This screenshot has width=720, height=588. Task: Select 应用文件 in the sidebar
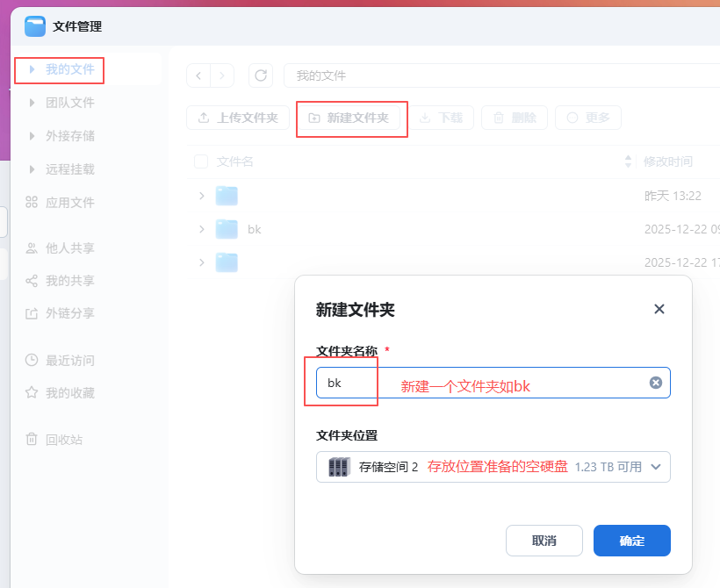pyautogui.click(x=69, y=202)
